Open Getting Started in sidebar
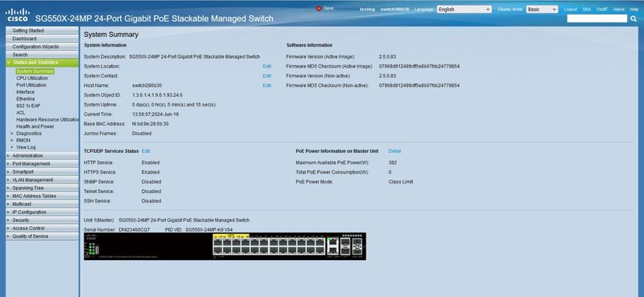The height and width of the screenshot is (297, 644). [x=42, y=31]
